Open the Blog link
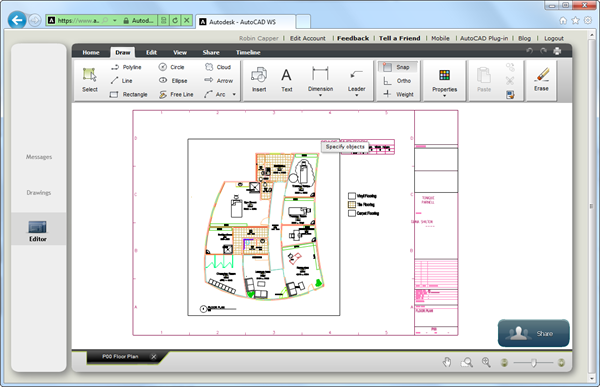The width and height of the screenshot is (600, 387). click(x=524, y=38)
